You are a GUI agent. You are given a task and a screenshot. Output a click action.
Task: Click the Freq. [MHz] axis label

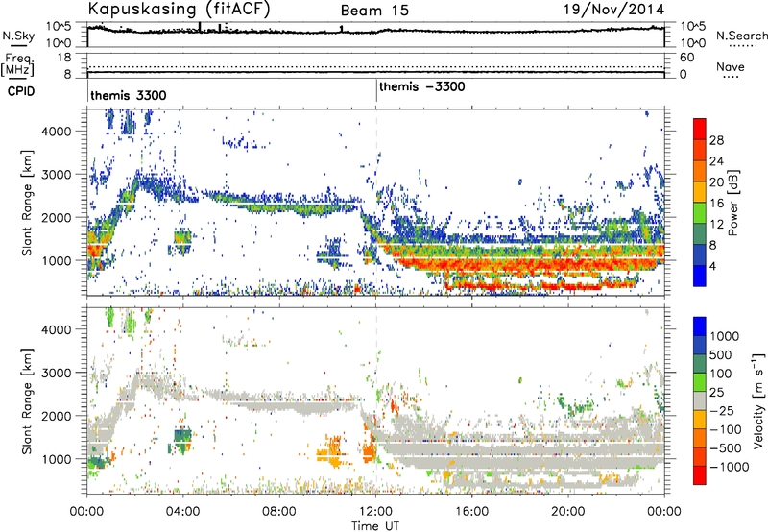[17, 64]
